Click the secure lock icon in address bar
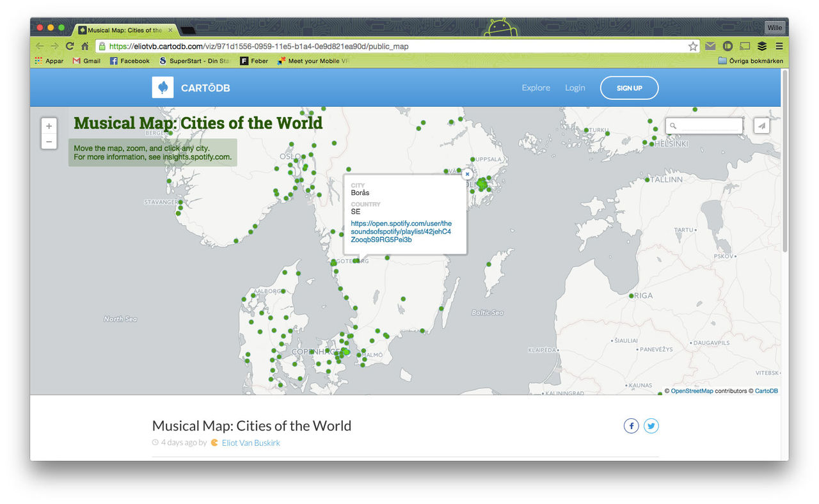819x504 pixels. [102, 46]
